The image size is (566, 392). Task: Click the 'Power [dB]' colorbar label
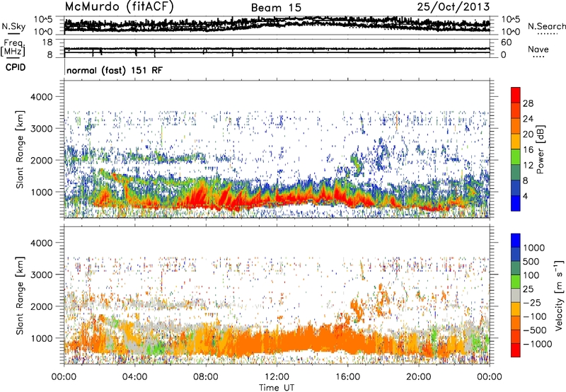click(540, 149)
